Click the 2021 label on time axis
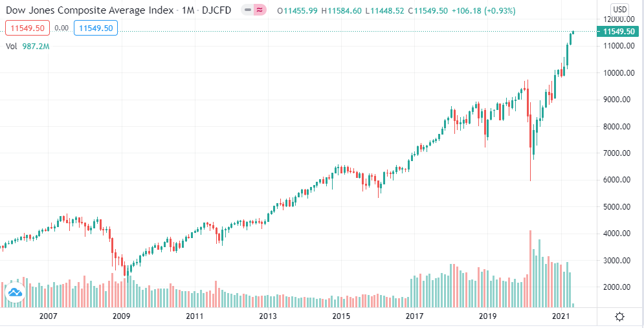 coord(561,316)
